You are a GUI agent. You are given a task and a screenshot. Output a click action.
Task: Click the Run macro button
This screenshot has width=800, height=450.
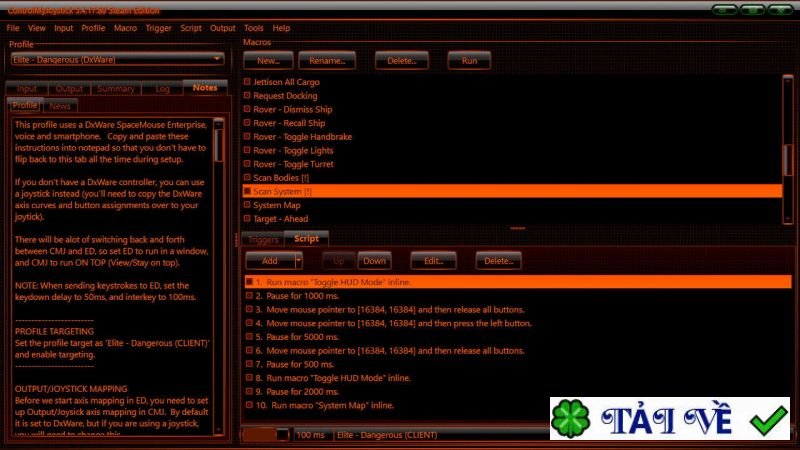coord(469,61)
